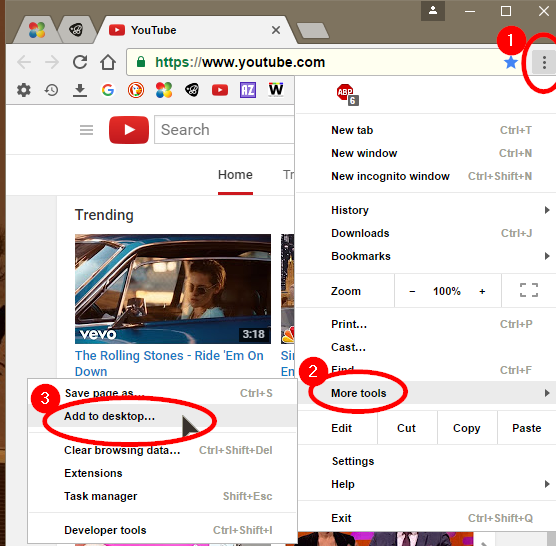Click the blue bookmark star icon
Image resolution: width=556 pixels, height=546 pixels.
(x=511, y=62)
